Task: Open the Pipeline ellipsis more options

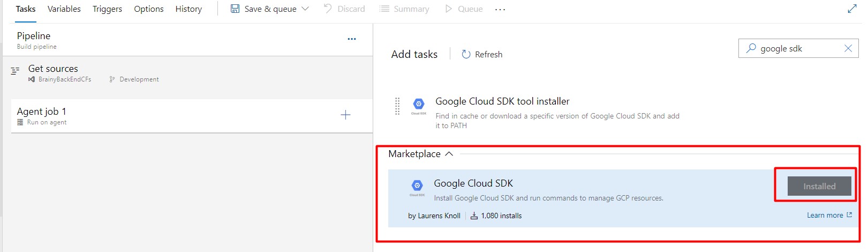Action: [x=352, y=39]
